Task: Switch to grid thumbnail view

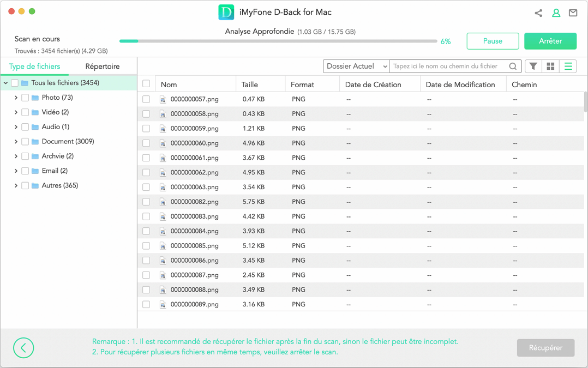Action: (x=550, y=67)
